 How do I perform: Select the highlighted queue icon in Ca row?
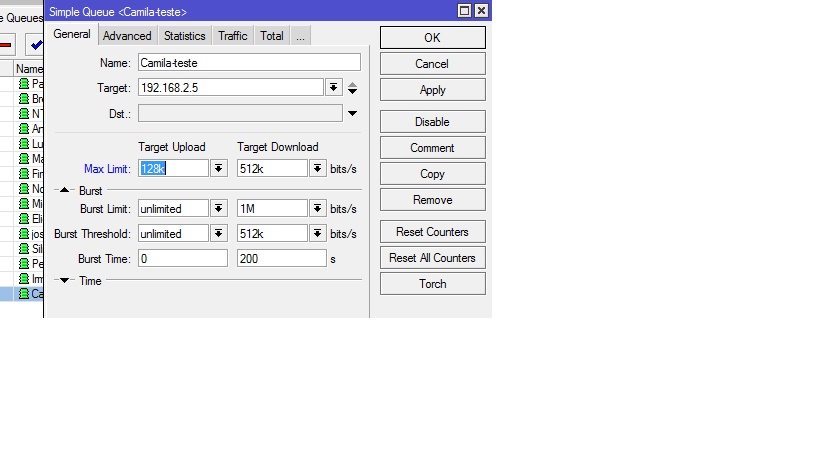24,293
